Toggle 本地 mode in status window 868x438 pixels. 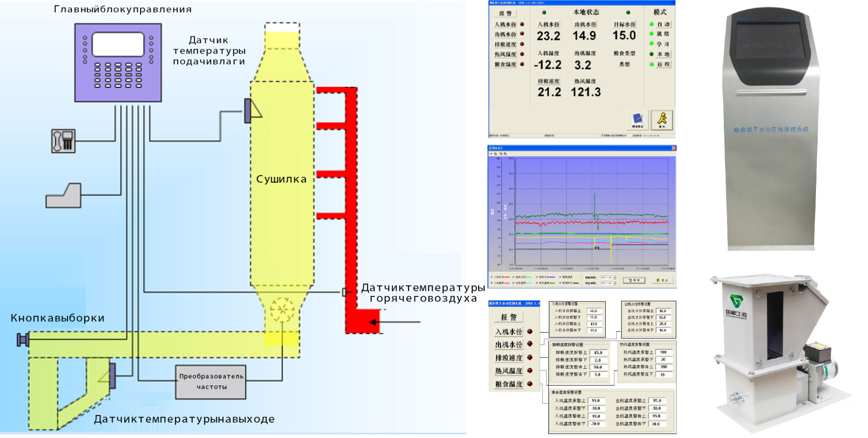coord(663,54)
